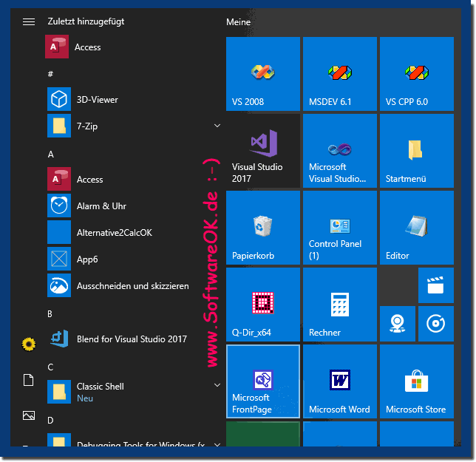Open the Papierkorb tile

coord(263,228)
